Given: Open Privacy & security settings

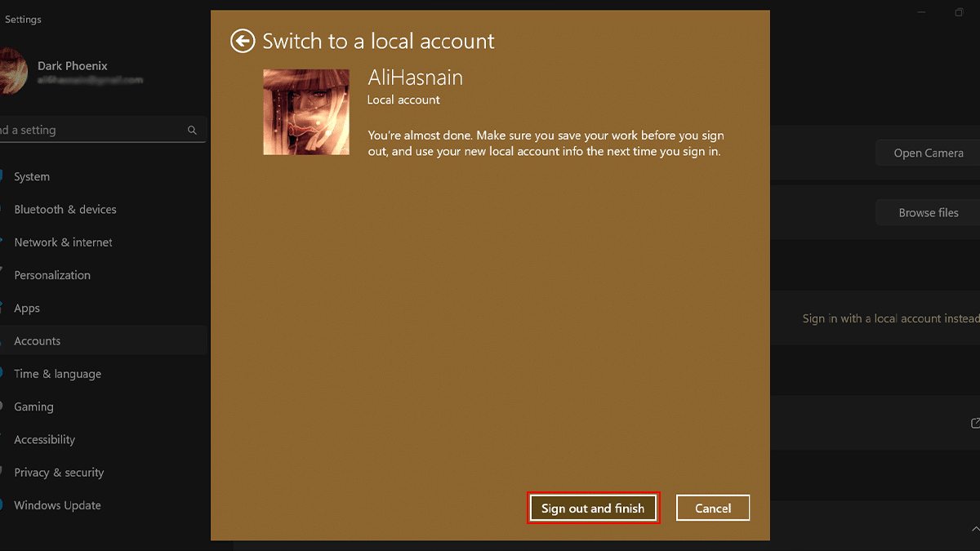Looking at the screenshot, I should click(59, 473).
